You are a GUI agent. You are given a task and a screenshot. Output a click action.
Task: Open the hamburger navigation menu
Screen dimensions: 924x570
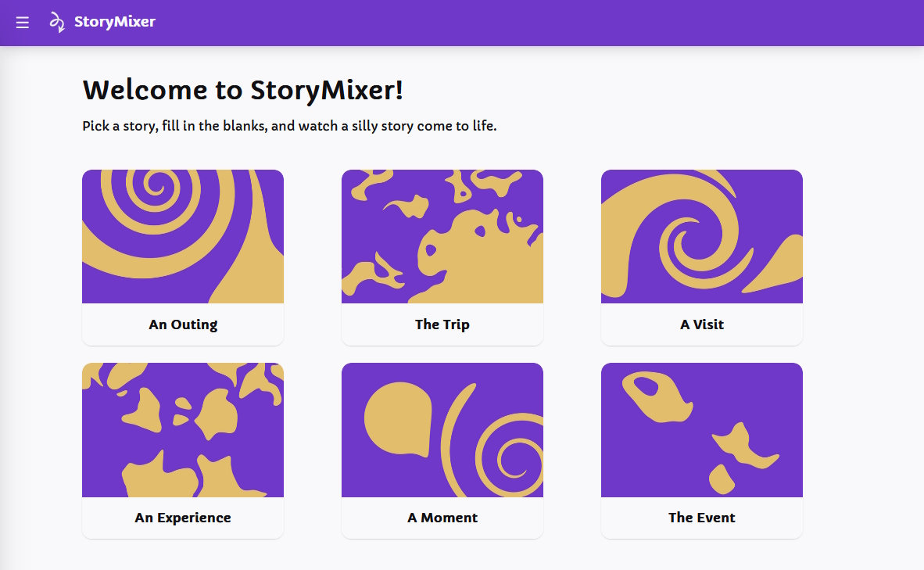[x=22, y=22]
